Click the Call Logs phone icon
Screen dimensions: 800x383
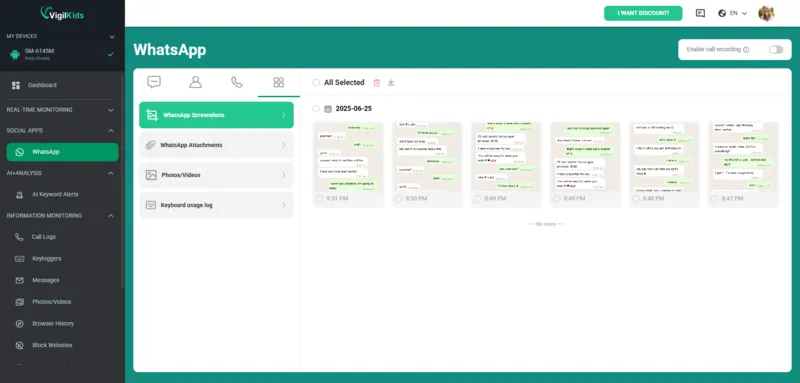[19, 237]
